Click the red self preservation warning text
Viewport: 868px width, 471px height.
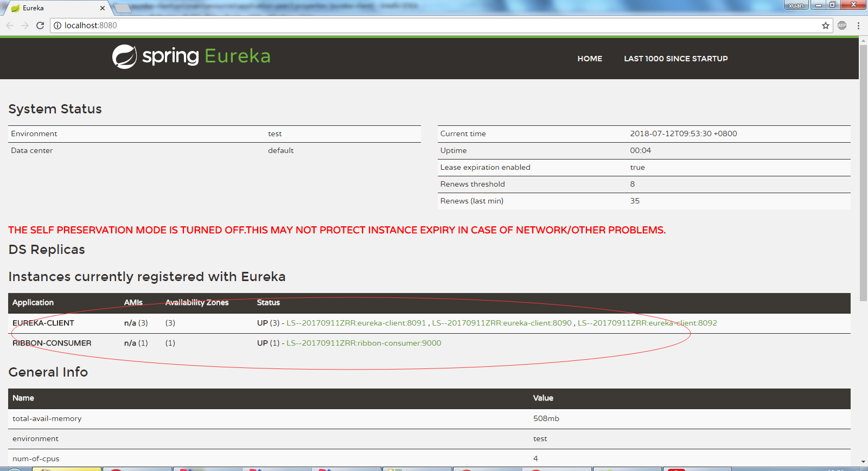point(337,230)
